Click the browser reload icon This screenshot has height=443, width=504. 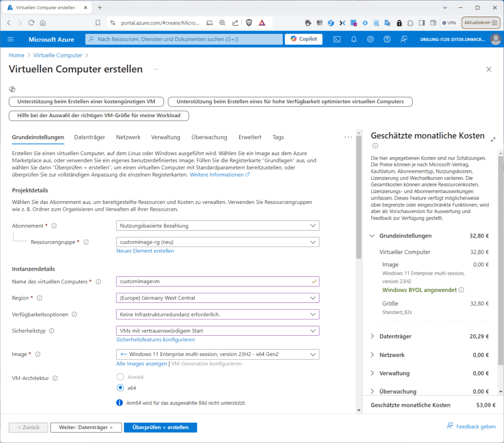(31, 23)
